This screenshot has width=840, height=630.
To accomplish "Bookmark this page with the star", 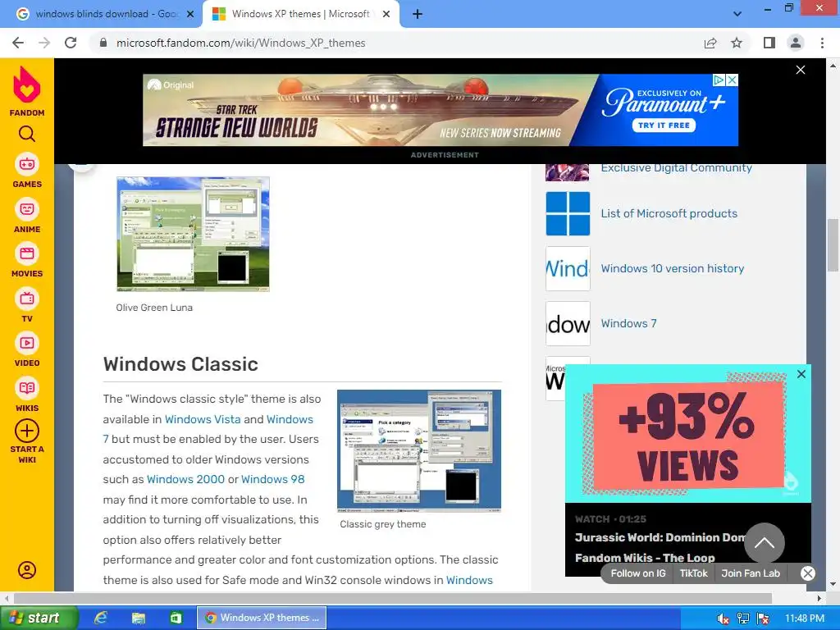I will (737, 43).
